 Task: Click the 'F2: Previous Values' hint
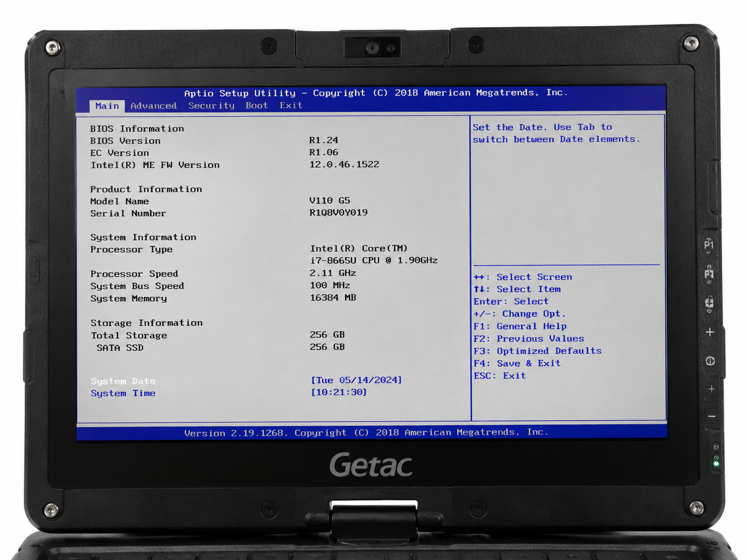529,339
